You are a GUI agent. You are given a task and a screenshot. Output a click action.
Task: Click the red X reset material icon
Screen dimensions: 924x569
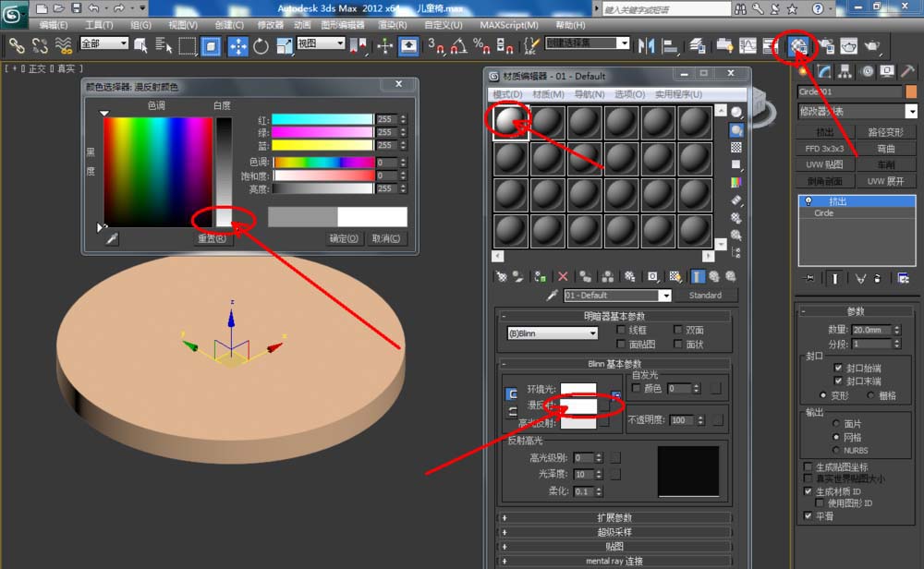coord(563,276)
